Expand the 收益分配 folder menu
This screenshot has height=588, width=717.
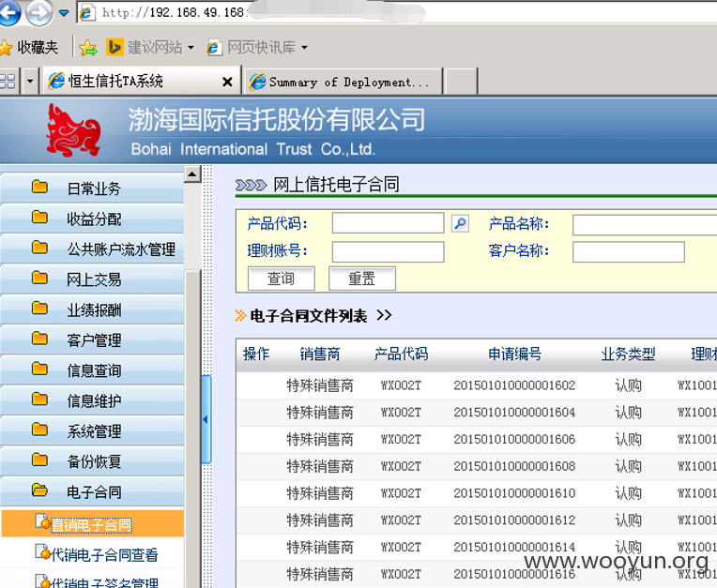point(92,219)
